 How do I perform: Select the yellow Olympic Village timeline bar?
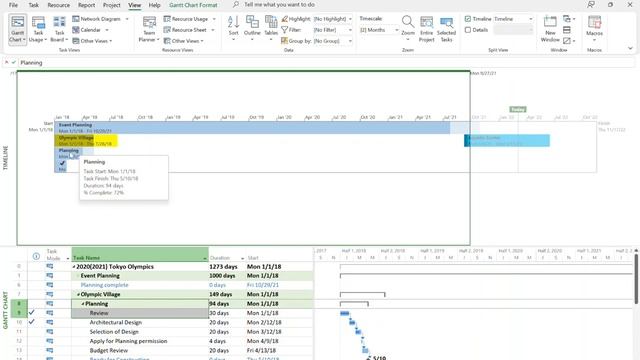(86, 141)
